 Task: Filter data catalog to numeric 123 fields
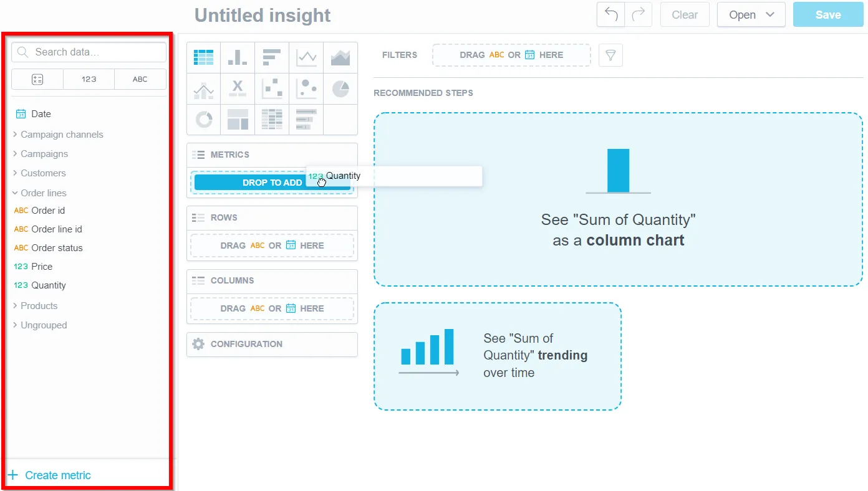(x=89, y=79)
